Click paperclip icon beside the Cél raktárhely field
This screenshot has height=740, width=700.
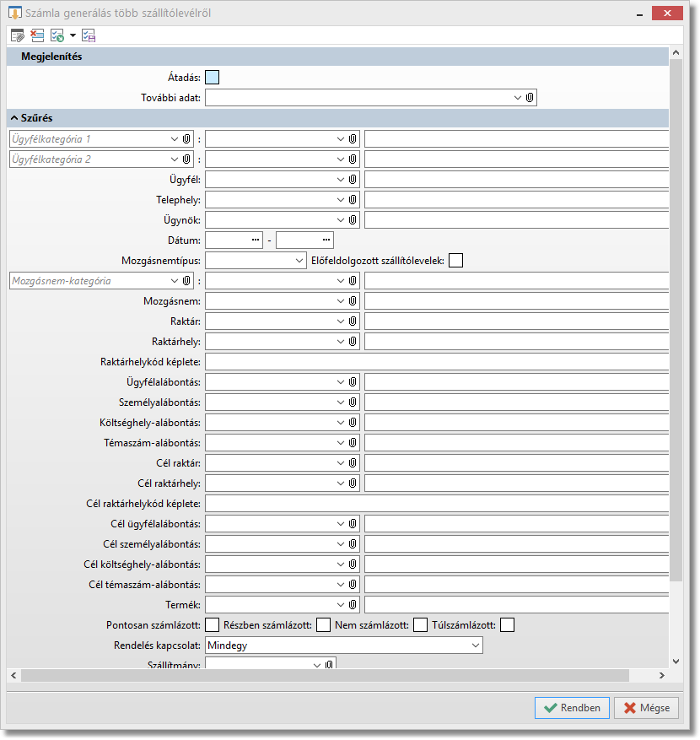353,483
